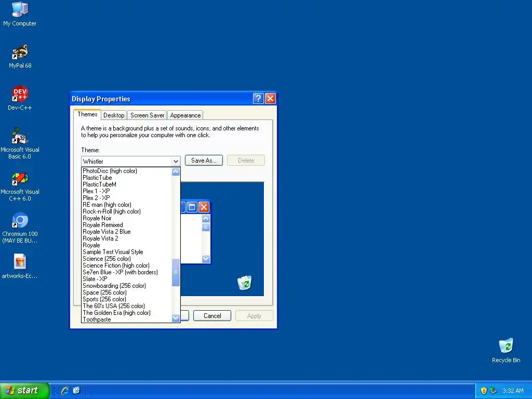Select the Chromium 100 desktop shortcut

20,228
